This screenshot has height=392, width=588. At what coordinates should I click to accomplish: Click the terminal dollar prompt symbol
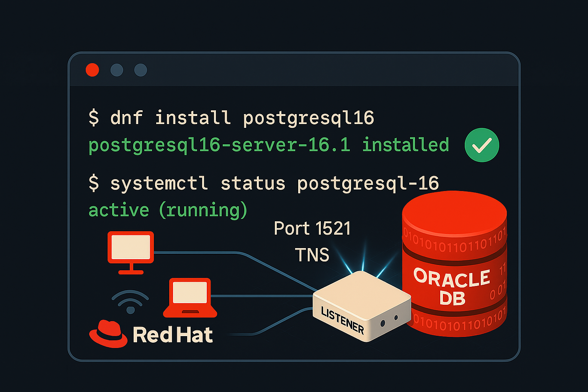pyautogui.click(x=94, y=118)
